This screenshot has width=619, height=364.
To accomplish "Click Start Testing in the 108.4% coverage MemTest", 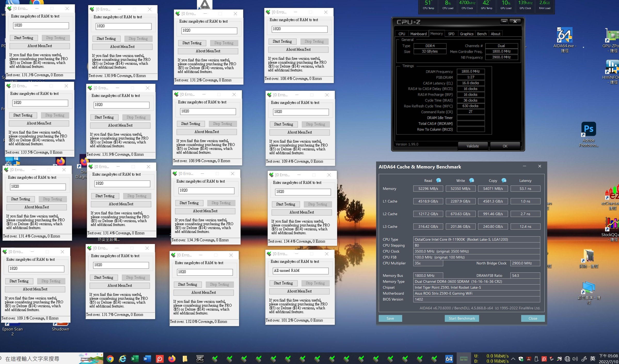I will coord(282,42).
